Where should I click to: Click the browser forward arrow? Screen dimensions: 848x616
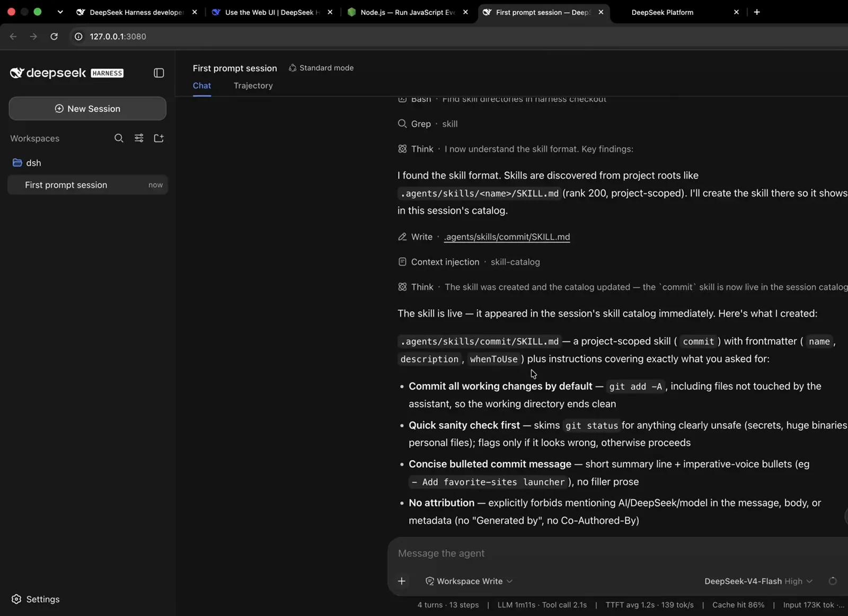pos(33,37)
